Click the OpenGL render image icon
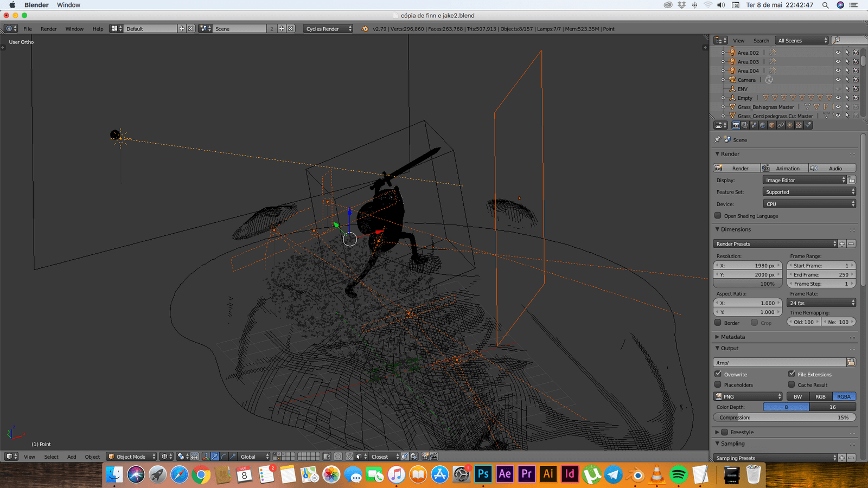Image resolution: width=868 pixels, height=488 pixels. pos(425,457)
